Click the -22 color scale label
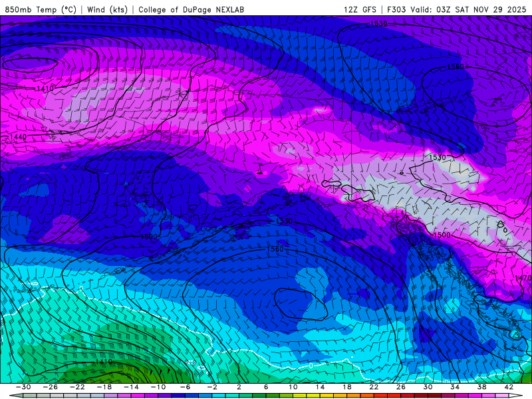Viewport: 532px width, 399px height. click(x=77, y=387)
